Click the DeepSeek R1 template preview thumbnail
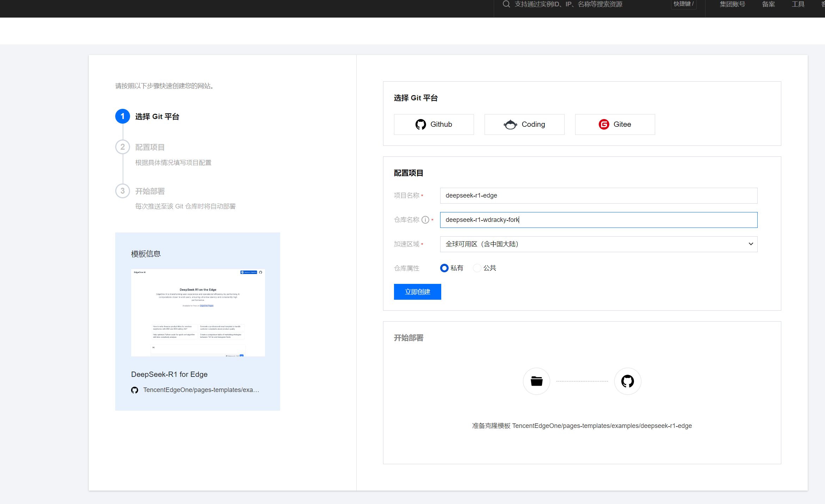825x504 pixels. tap(198, 312)
